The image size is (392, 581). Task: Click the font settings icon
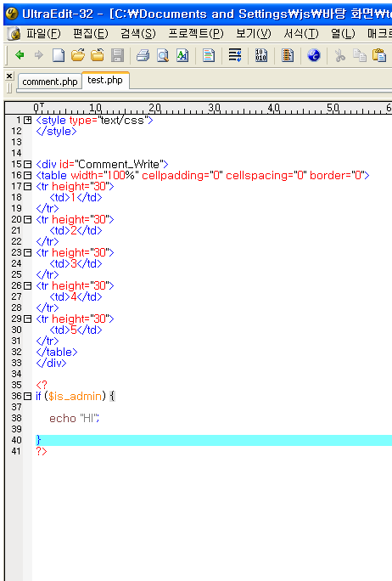click(182, 55)
